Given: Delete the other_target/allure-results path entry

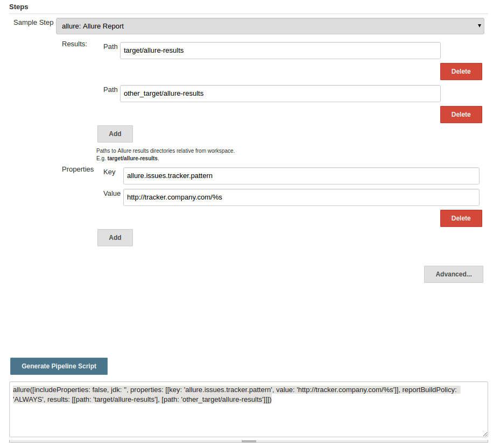Looking at the screenshot, I should (461, 115).
